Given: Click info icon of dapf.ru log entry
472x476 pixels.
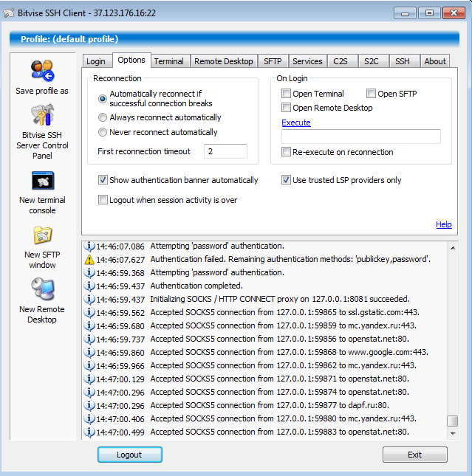Looking at the screenshot, I should (x=89, y=406).
